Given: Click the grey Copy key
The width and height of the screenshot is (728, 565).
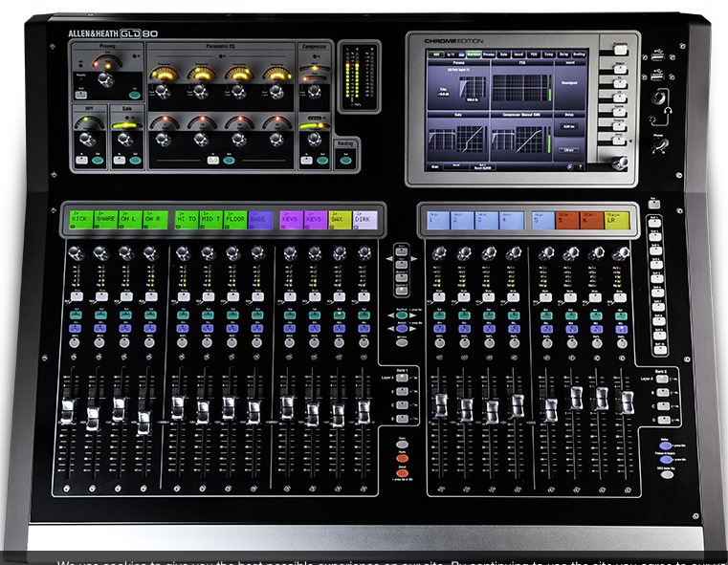Looking at the screenshot, I should coord(402,445).
